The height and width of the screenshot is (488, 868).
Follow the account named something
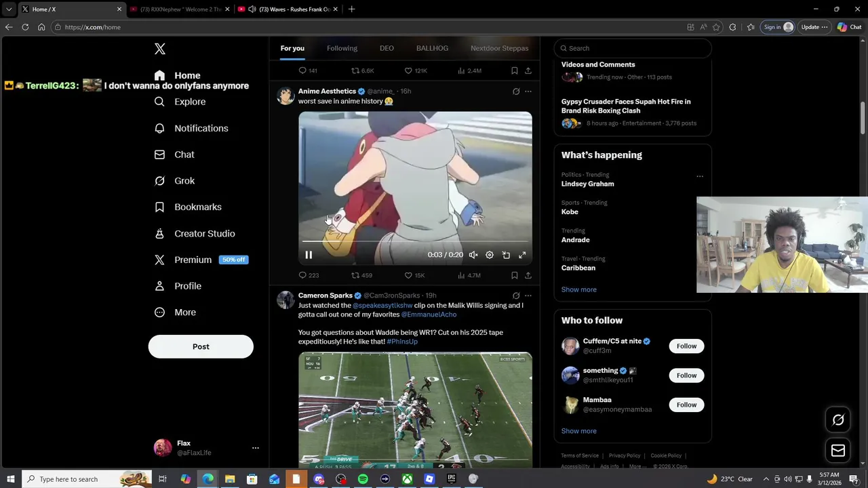click(x=686, y=375)
